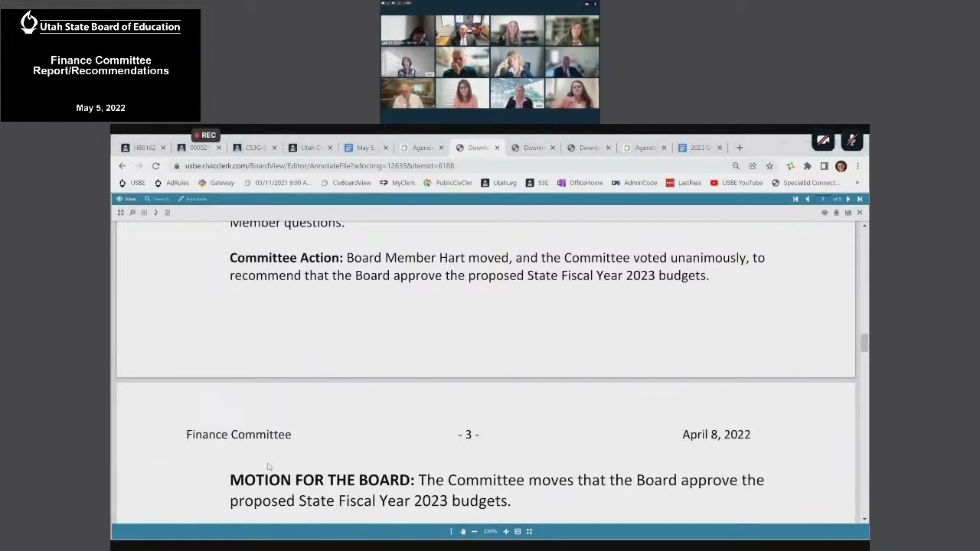Toggle the Chrome side panel icon

pos(824,166)
